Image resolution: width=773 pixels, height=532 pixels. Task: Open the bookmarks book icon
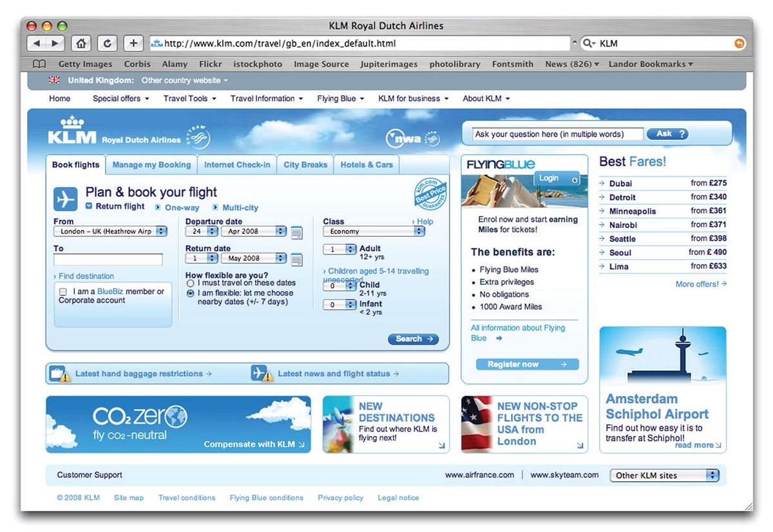click(39, 64)
